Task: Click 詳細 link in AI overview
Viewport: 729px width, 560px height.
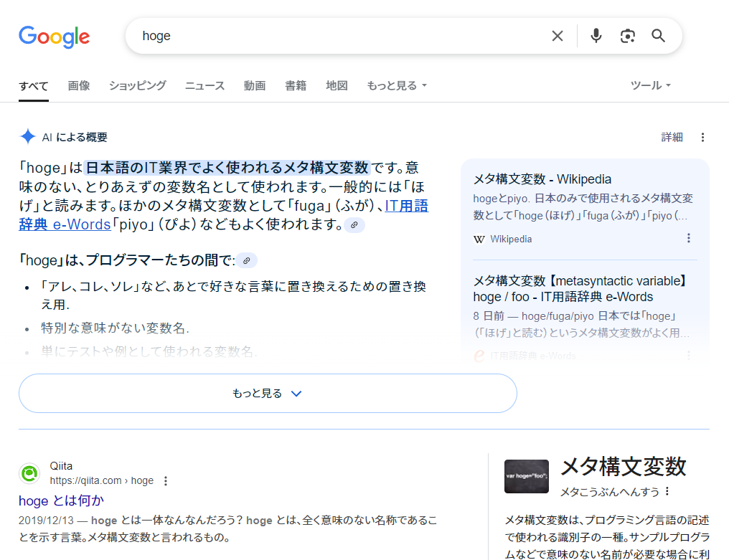Action: [672, 137]
